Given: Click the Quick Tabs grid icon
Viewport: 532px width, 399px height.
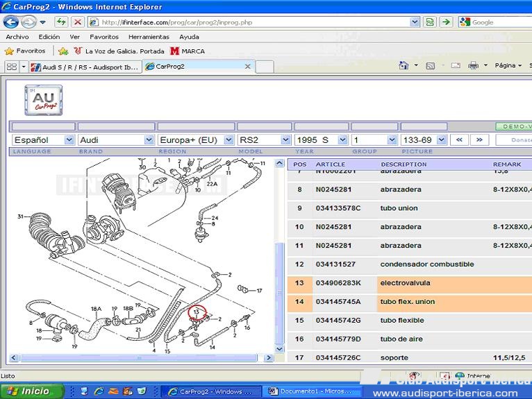Looking at the screenshot, I should [x=12, y=67].
